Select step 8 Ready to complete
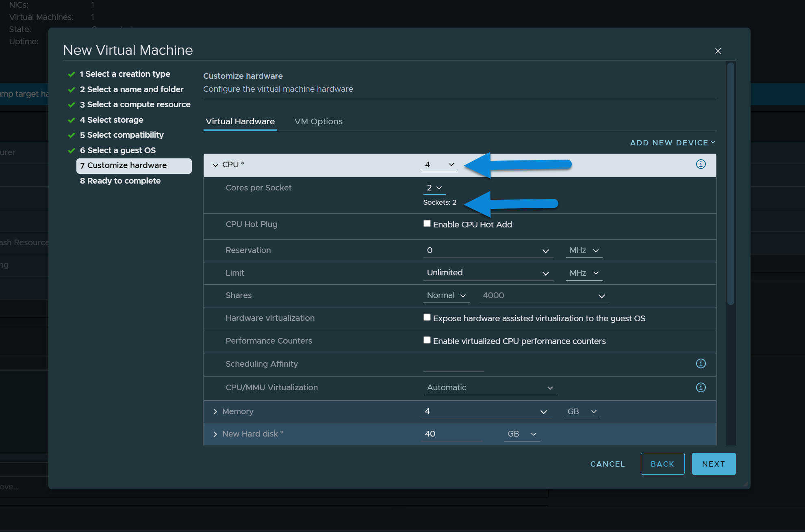Image resolution: width=805 pixels, height=532 pixels. (120, 181)
